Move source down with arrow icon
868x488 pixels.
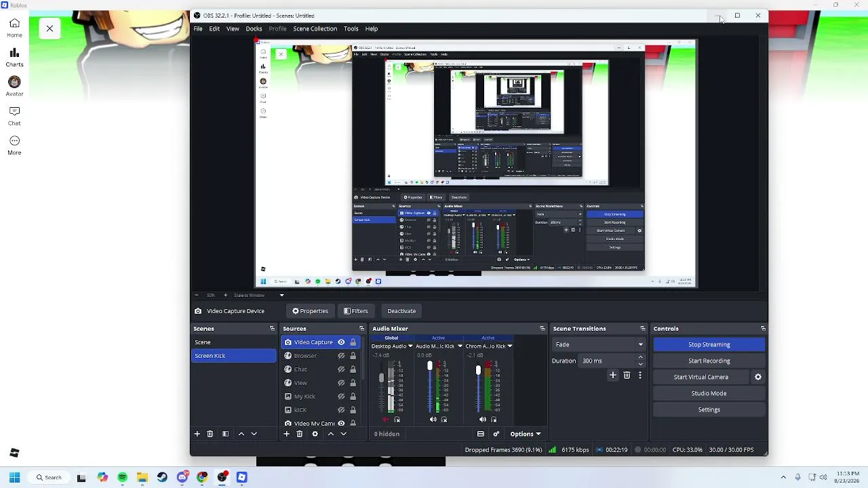tap(344, 434)
